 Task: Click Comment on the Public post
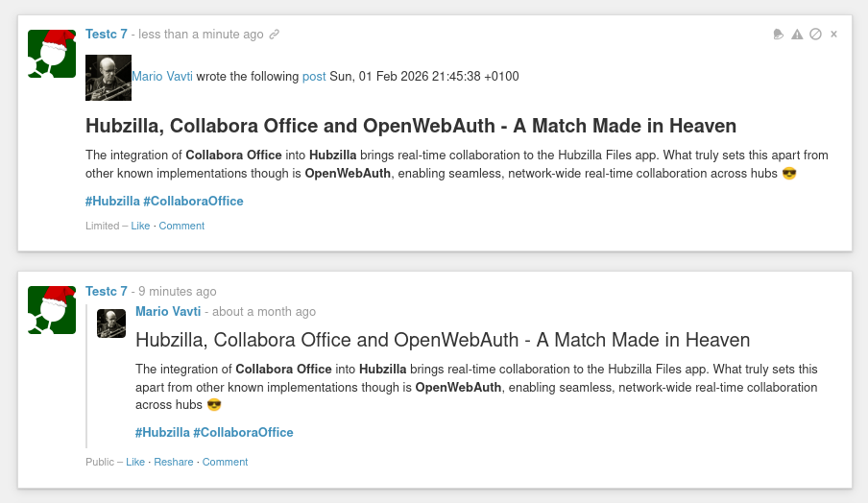[x=225, y=463]
